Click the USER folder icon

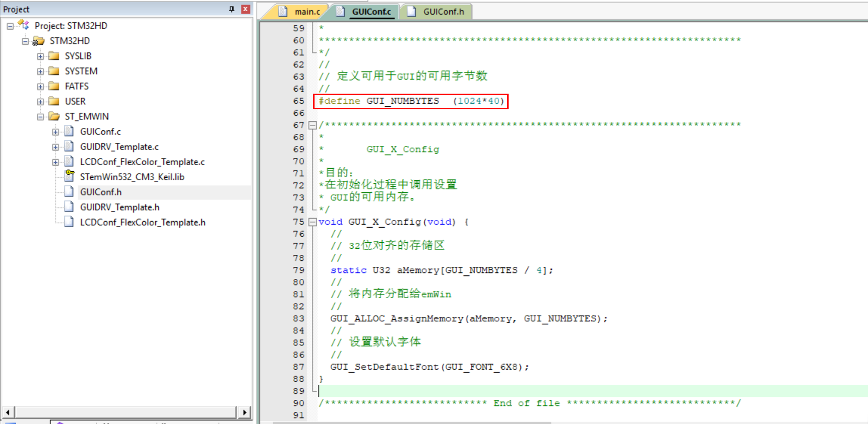(53, 101)
